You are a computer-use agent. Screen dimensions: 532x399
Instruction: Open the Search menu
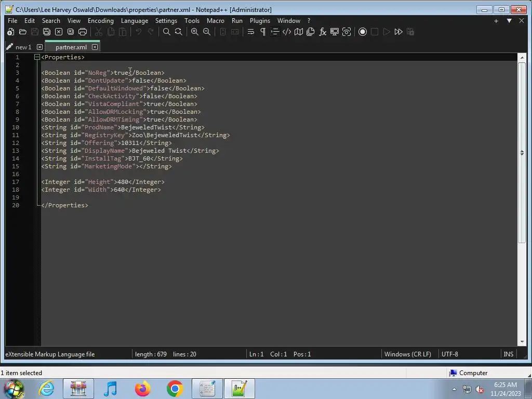(x=51, y=21)
